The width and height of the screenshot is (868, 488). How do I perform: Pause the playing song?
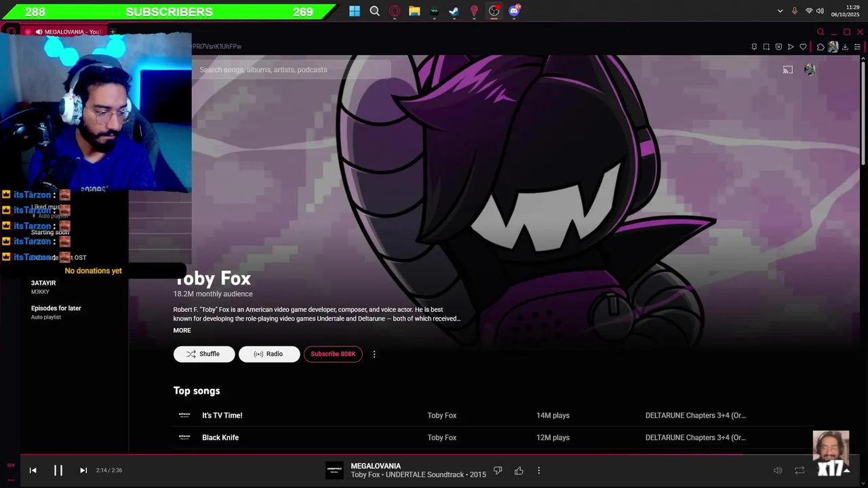coord(58,470)
